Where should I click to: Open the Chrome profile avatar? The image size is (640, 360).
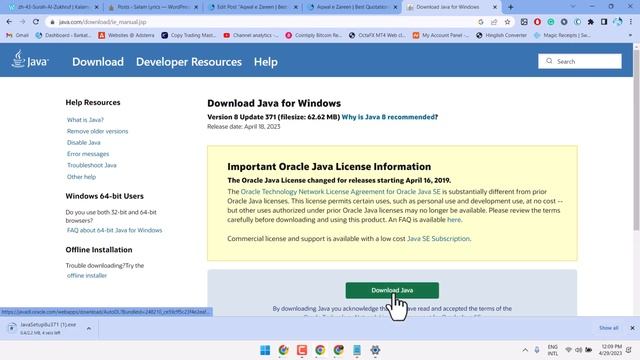point(618,22)
